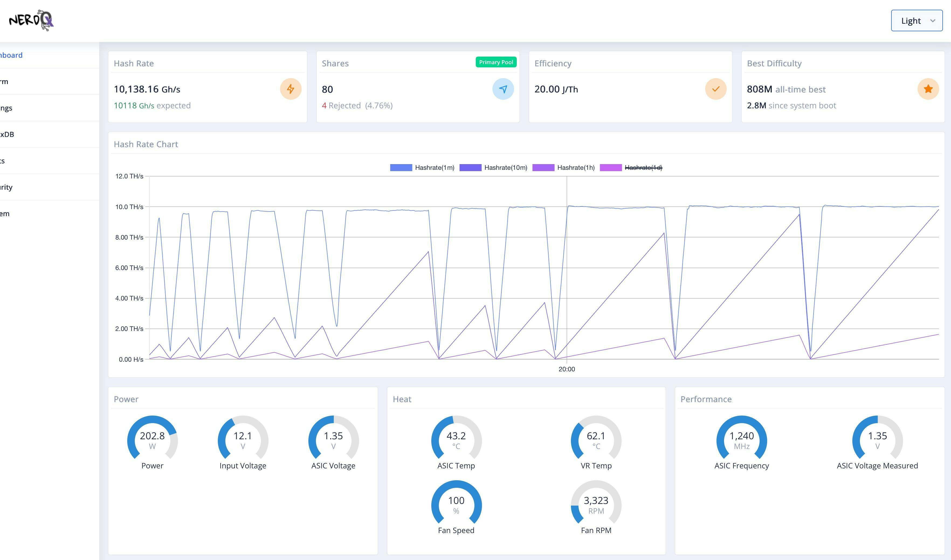Open the Dashboard sidebar item
Viewport: 951px width, 560px height.
[11, 55]
